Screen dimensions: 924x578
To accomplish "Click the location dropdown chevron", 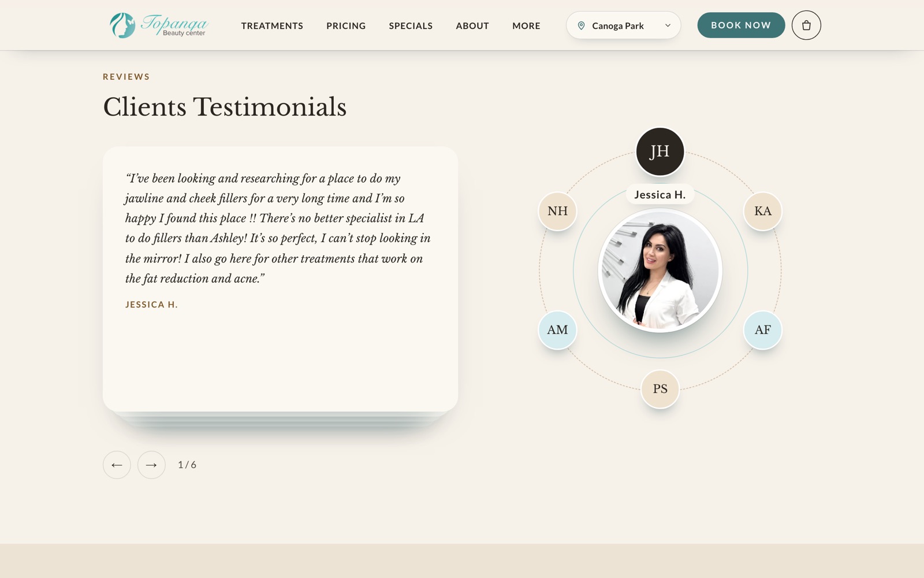I will click(668, 25).
